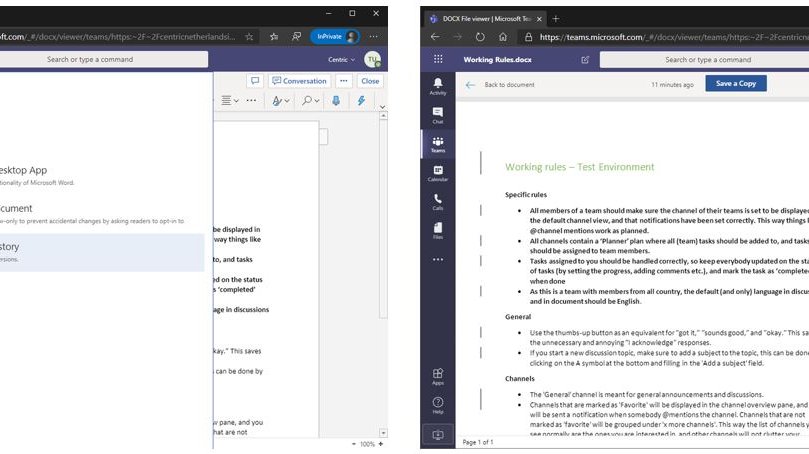Add page to favorites star in left browser
The image size is (809, 454).
249,37
